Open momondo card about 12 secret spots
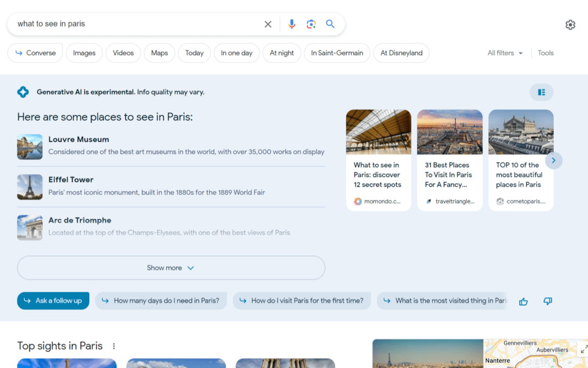Image resolution: width=588 pixels, height=368 pixels. click(x=378, y=160)
